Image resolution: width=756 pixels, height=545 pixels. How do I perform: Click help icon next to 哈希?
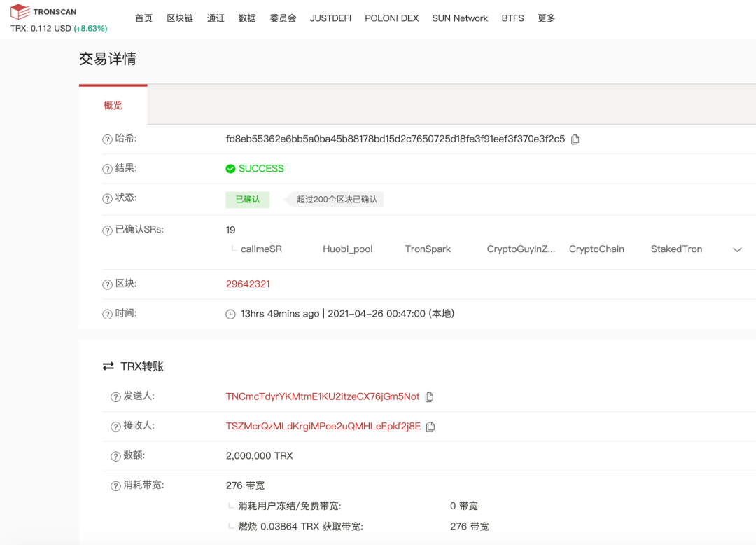coord(107,139)
